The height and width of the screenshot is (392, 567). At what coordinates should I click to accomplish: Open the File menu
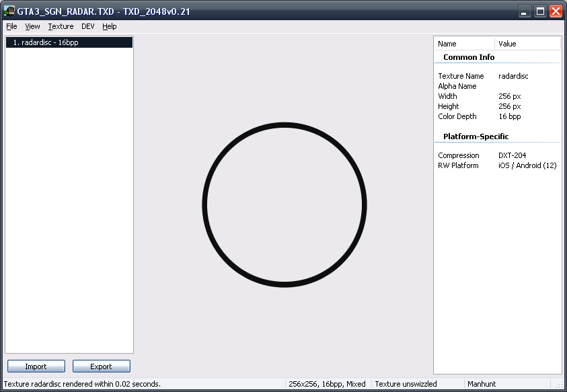pyautogui.click(x=12, y=26)
